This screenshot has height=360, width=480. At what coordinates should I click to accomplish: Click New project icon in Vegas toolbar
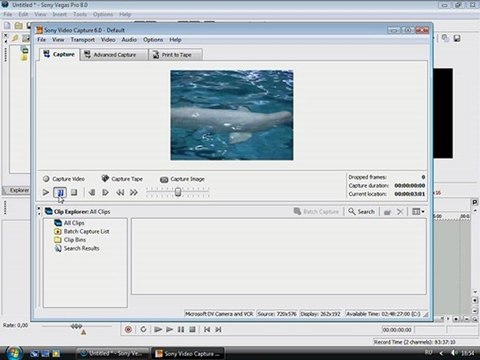7,26
